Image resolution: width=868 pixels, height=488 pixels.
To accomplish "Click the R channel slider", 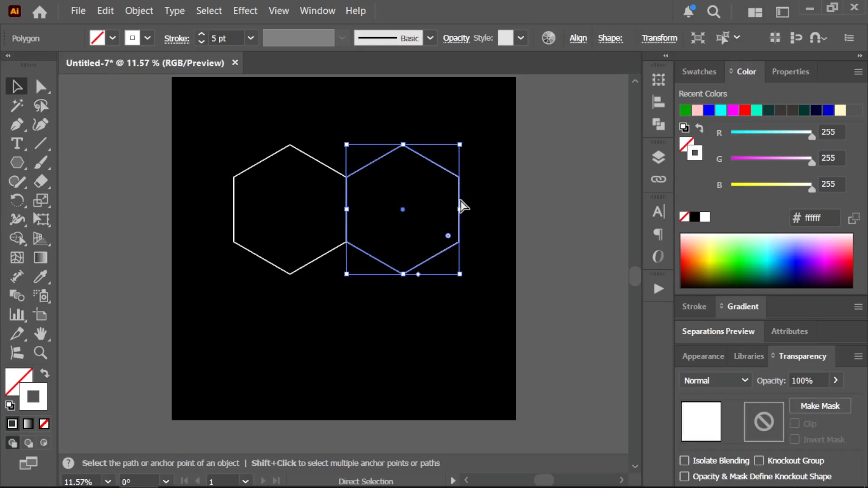I will click(771, 132).
